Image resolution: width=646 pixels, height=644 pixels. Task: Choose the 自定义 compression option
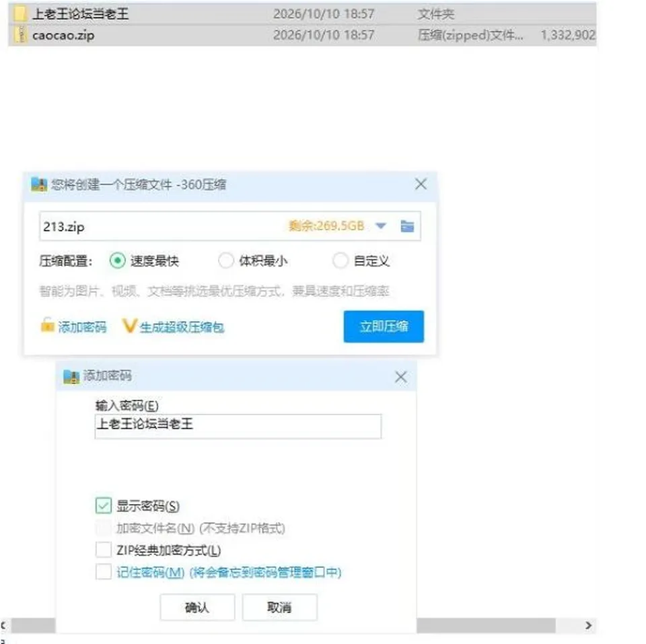tap(340, 260)
